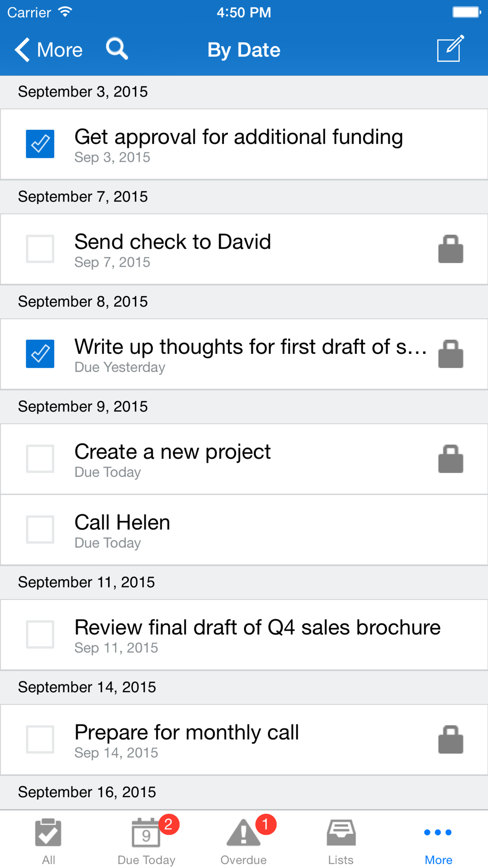The width and height of the screenshot is (488, 868).
Task: Open the compose new task icon
Action: pyautogui.click(x=450, y=48)
